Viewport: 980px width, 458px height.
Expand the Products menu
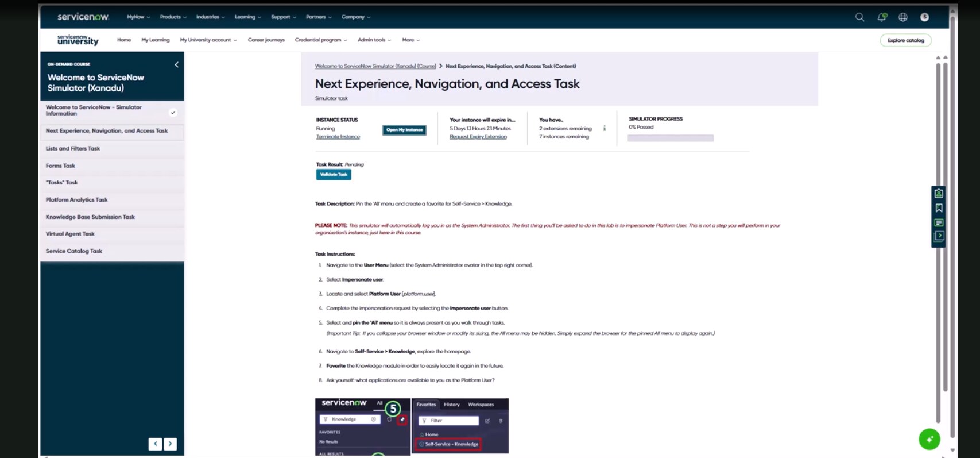pyautogui.click(x=173, y=17)
